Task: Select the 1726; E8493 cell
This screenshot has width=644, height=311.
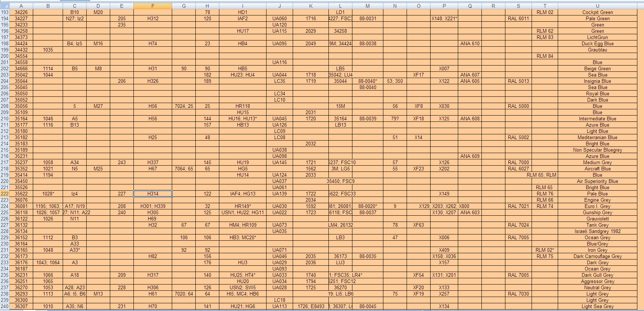Action: (x=311, y=306)
